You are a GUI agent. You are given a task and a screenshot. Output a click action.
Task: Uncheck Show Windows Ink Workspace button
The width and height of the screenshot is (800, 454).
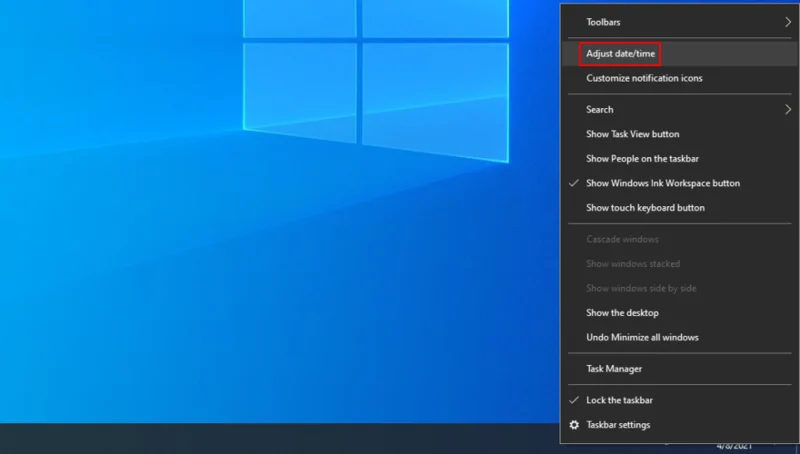(x=680, y=183)
